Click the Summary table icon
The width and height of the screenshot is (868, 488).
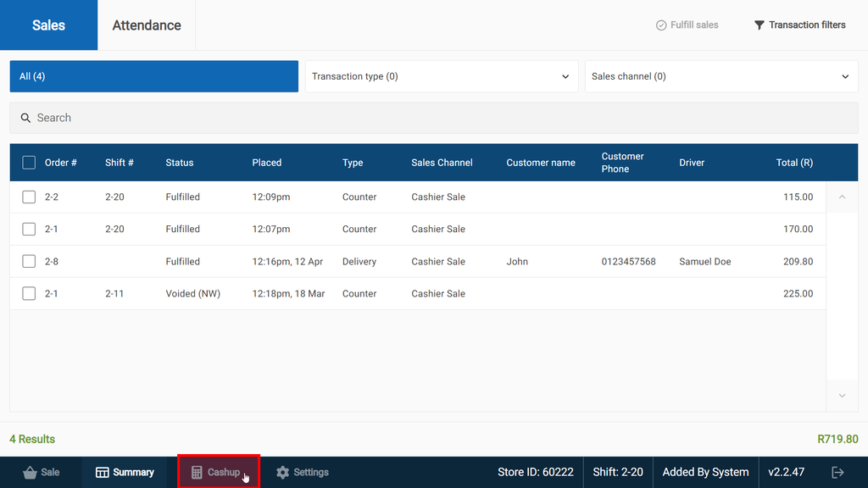tap(103, 473)
